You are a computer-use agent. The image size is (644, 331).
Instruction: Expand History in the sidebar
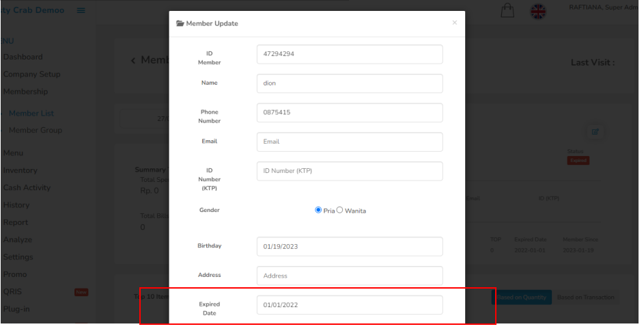16,204
